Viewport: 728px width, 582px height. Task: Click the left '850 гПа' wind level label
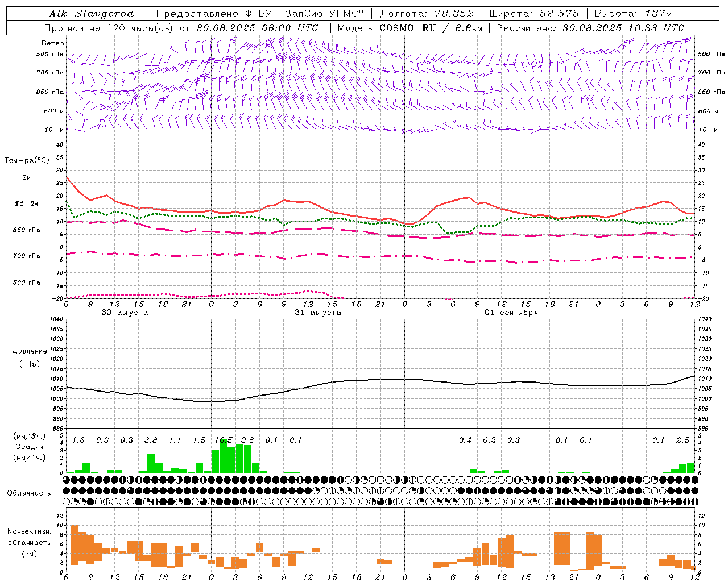(x=50, y=92)
